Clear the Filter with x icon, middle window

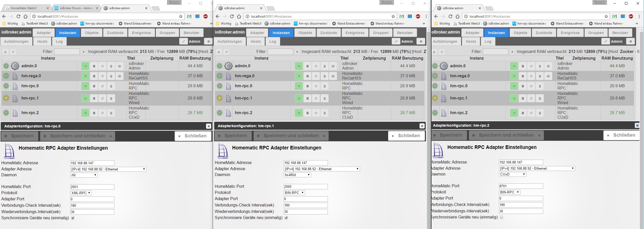pyautogui.click(x=297, y=52)
